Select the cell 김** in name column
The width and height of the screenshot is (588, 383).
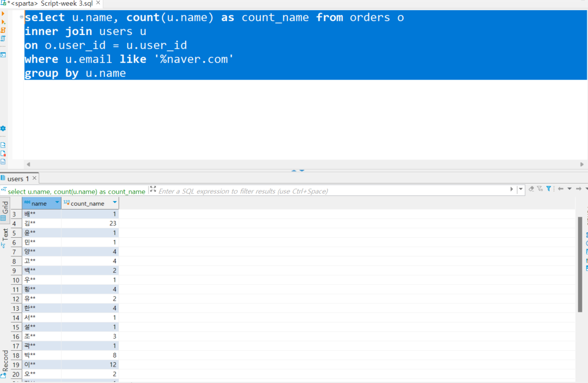pyautogui.click(x=42, y=223)
